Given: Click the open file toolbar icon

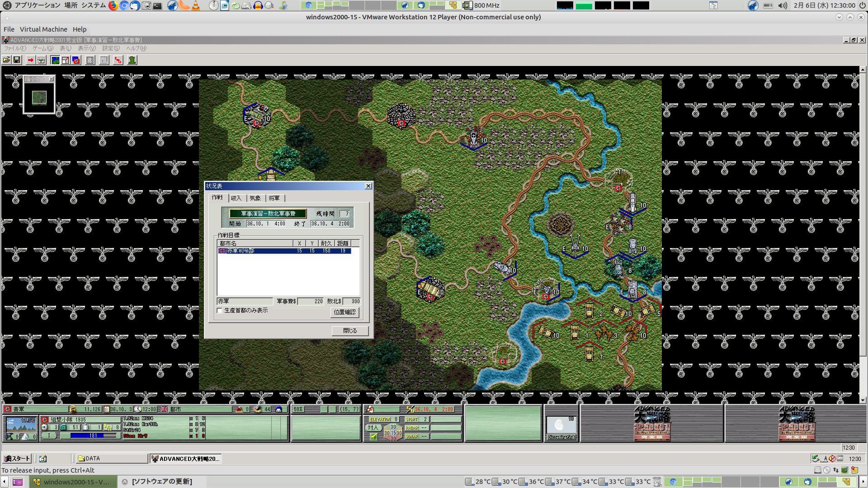Looking at the screenshot, I should pos(6,60).
